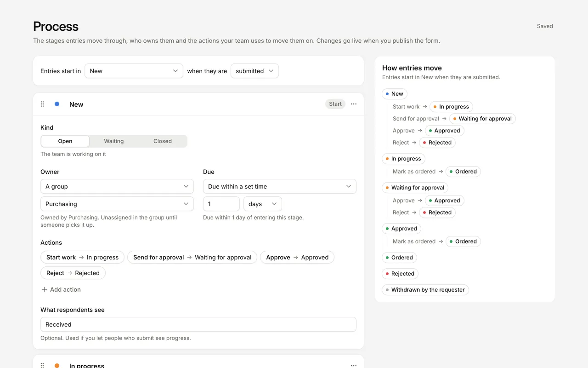Click the Start badge on the New stage
This screenshot has width=588, height=368.
click(335, 104)
